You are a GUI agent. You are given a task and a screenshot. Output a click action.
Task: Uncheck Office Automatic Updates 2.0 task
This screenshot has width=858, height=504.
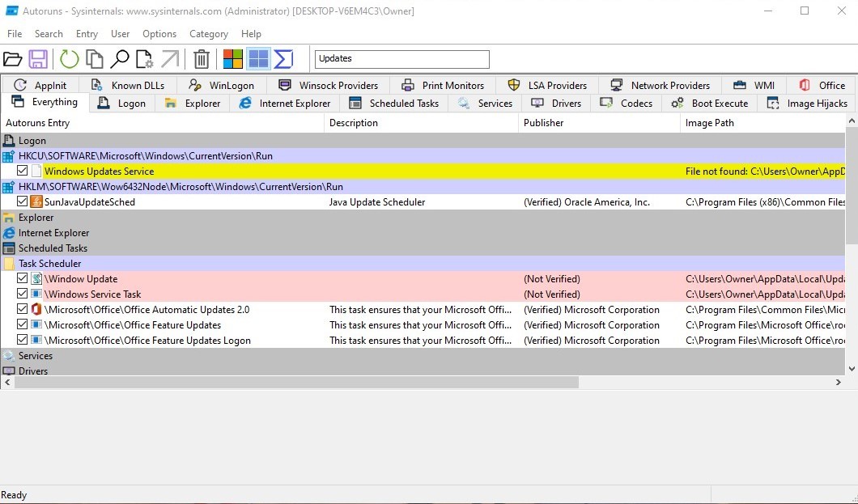[22, 308]
